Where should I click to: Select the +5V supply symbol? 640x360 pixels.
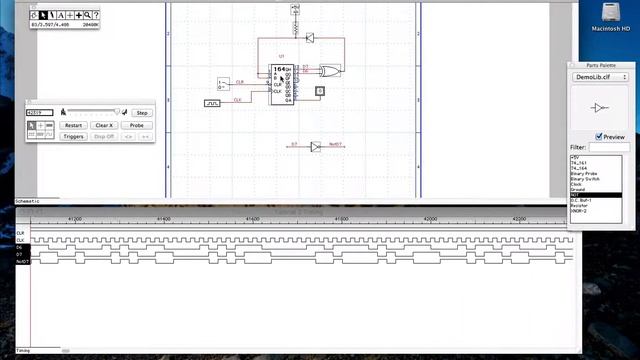pos(296,9)
